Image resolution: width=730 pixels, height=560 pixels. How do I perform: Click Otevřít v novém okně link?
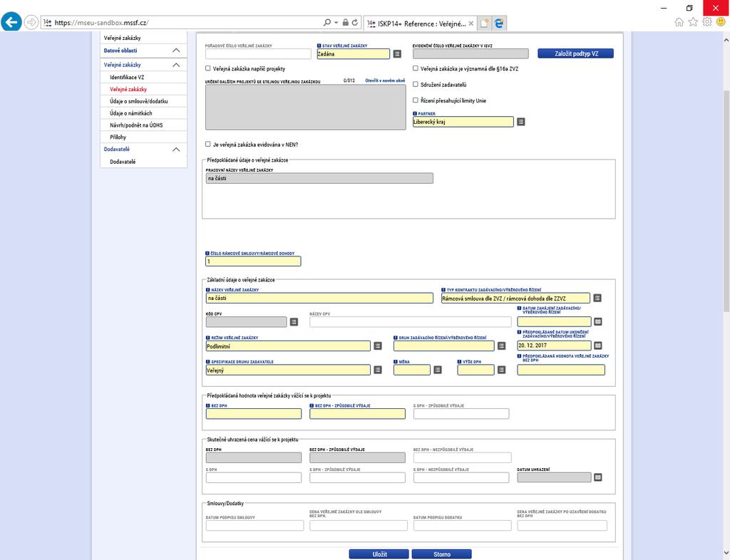click(x=385, y=81)
